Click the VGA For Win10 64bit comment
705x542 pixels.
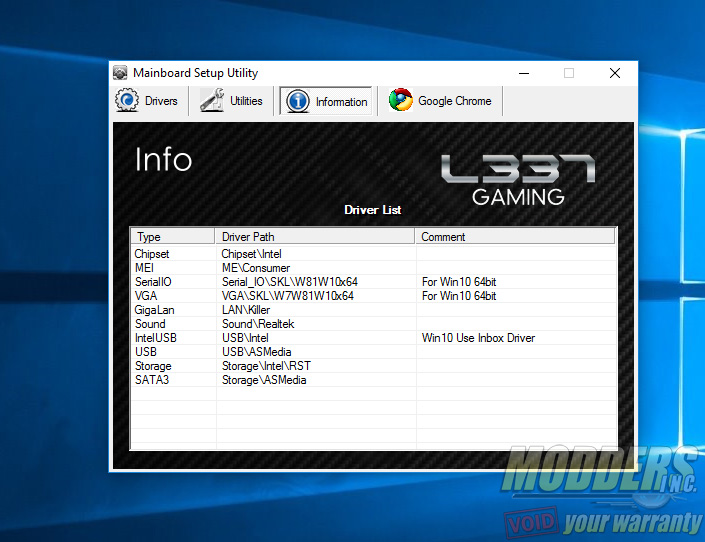459,296
